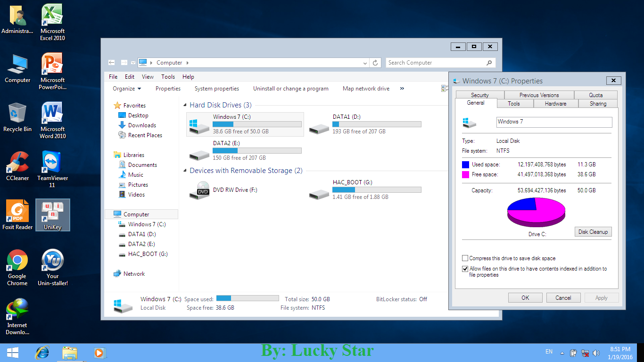Select Foxit Reader desktop icon
The image size is (644, 362).
[17, 215]
